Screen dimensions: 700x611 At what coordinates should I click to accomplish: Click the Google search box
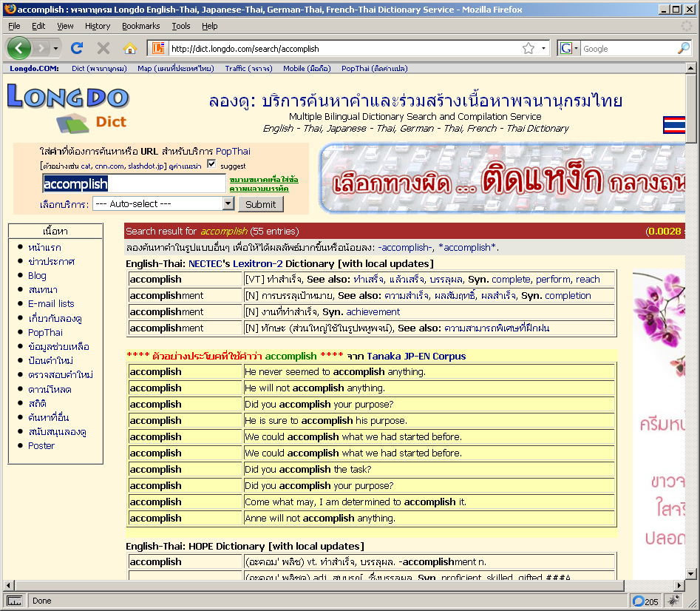coord(628,48)
